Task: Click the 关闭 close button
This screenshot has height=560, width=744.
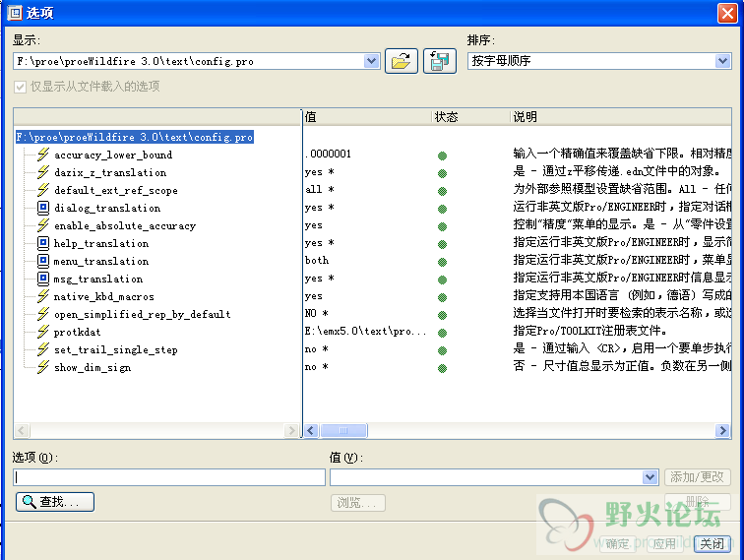Action: [x=713, y=544]
